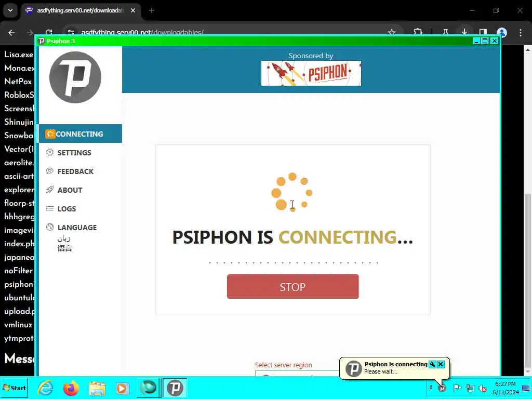Expand the browser tab search dropdown

coord(10,10)
